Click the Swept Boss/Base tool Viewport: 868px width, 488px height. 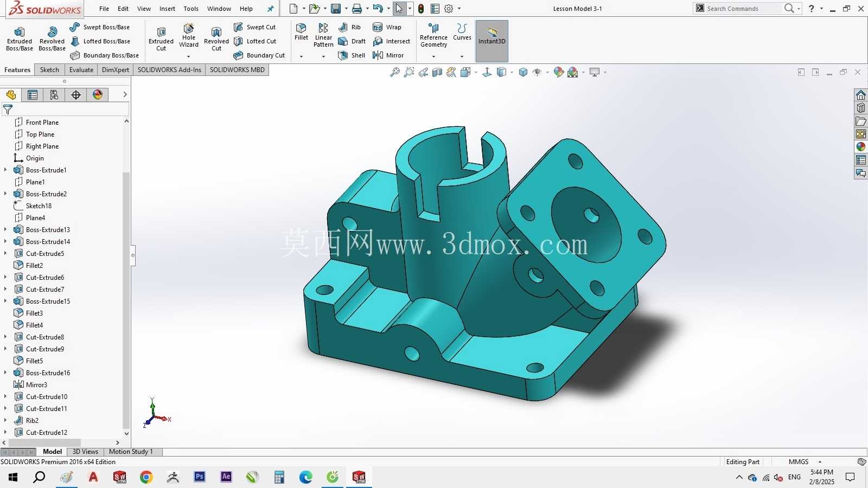coord(100,27)
